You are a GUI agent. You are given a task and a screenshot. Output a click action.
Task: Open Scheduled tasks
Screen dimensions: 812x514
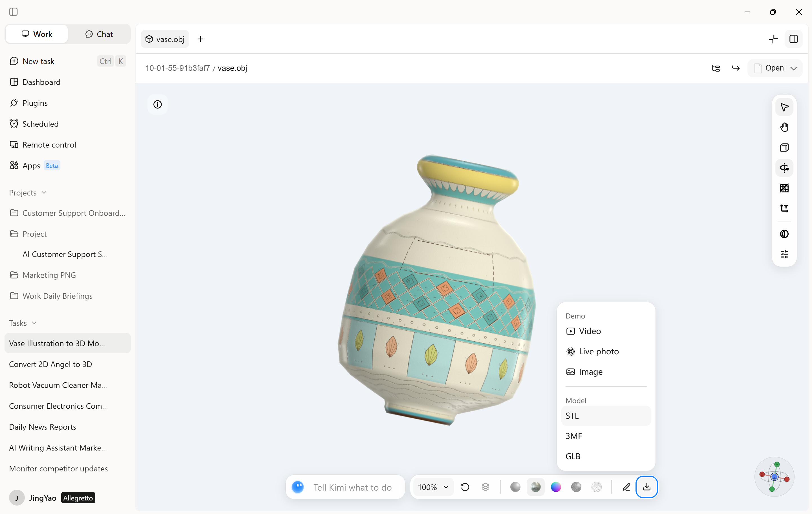(67, 124)
